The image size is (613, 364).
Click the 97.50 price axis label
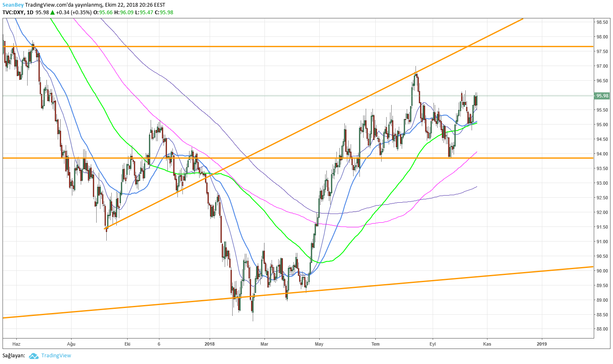(x=602, y=51)
